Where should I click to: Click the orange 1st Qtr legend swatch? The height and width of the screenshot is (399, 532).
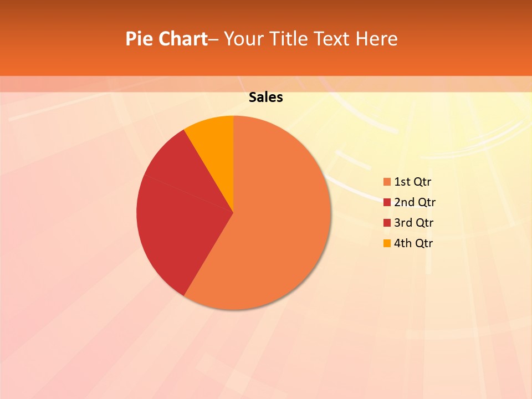387,182
